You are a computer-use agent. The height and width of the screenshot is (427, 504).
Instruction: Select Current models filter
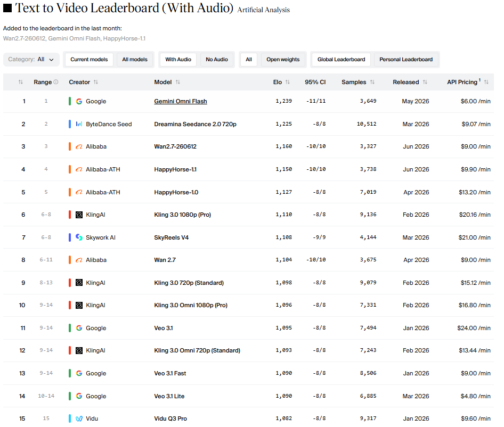click(89, 60)
